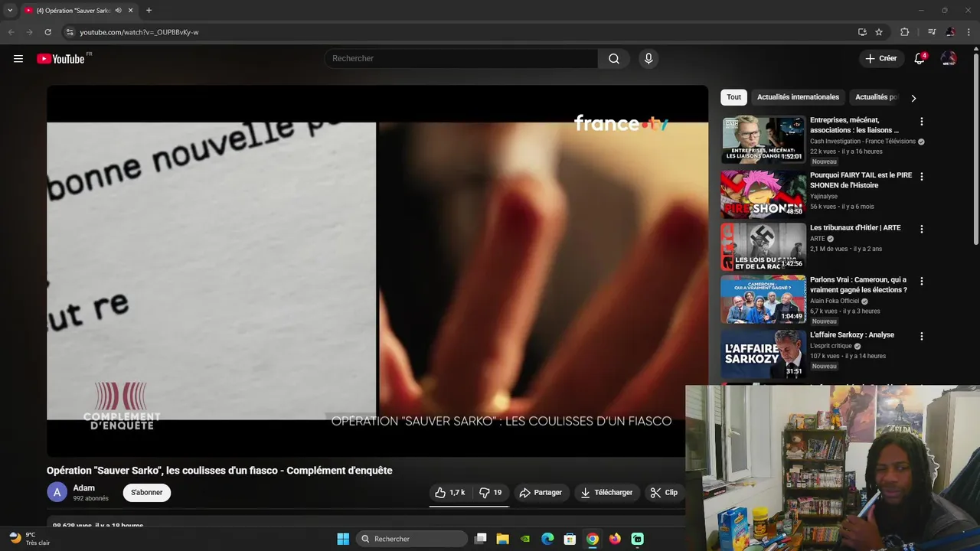The width and height of the screenshot is (980, 551).
Task: Open File Explorer from taskbar
Action: pyautogui.click(x=502, y=539)
